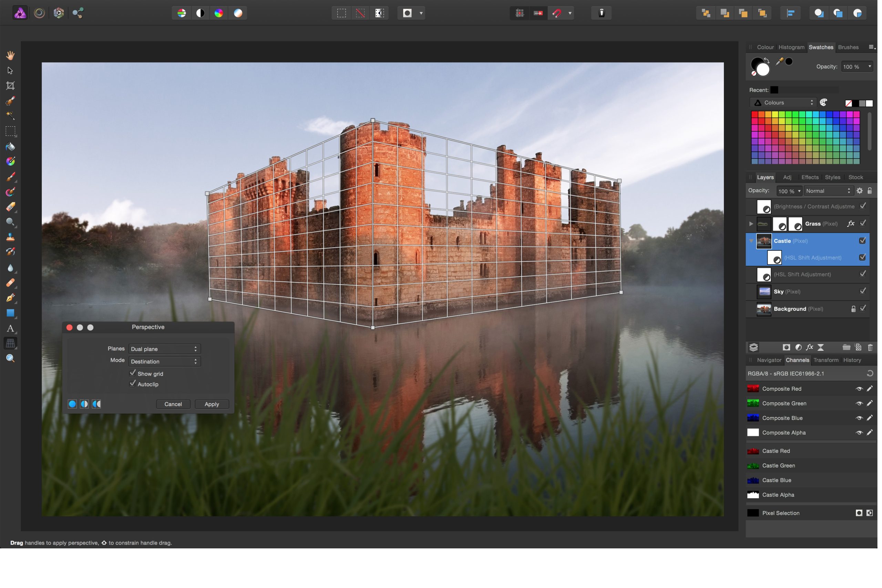Select the Crop tool
882x588 pixels.
[x=10, y=86]
